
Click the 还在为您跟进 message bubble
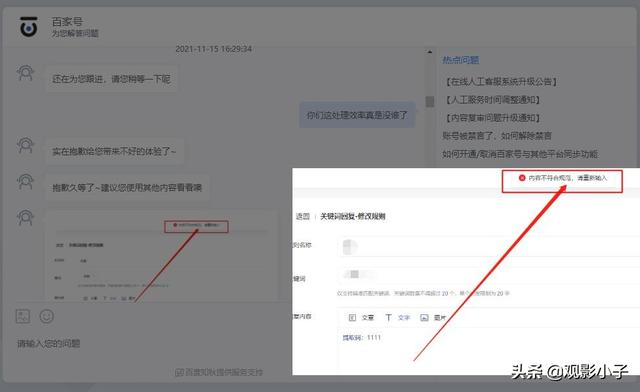click(x=111, y=79)
